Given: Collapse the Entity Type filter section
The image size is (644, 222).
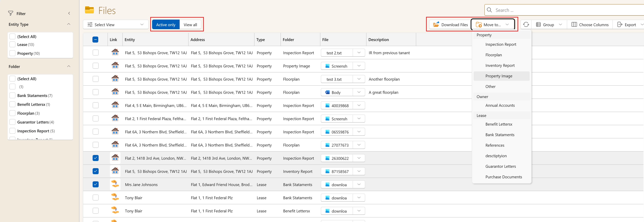Looking at the screenshot, I should tap(69, 24).
